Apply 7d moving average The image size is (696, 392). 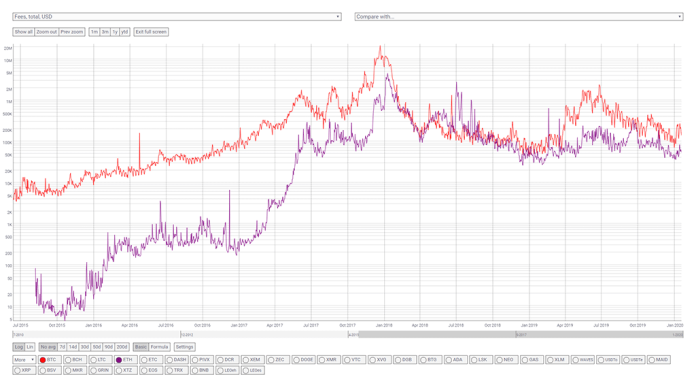tap(62, 347)
